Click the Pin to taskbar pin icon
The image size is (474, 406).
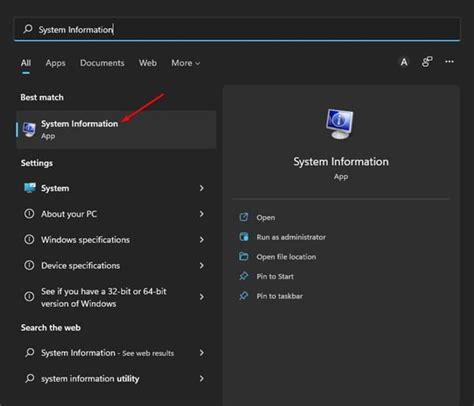[x=244, y=296]
